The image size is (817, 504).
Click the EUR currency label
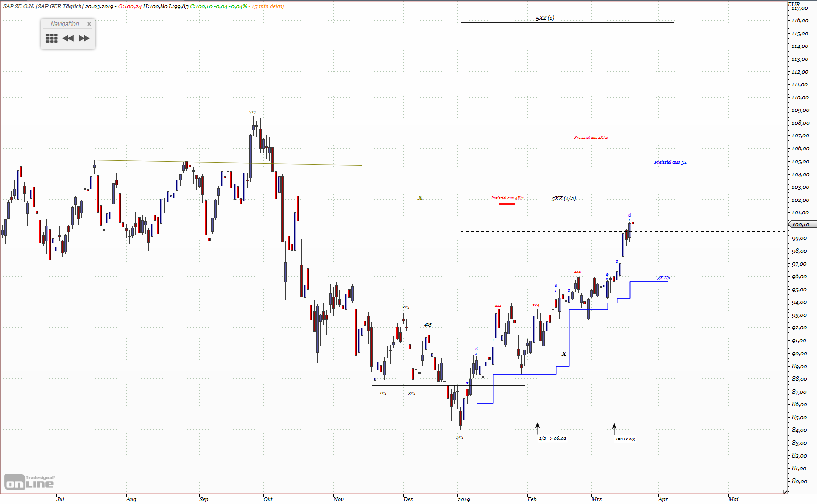[793, 4]
